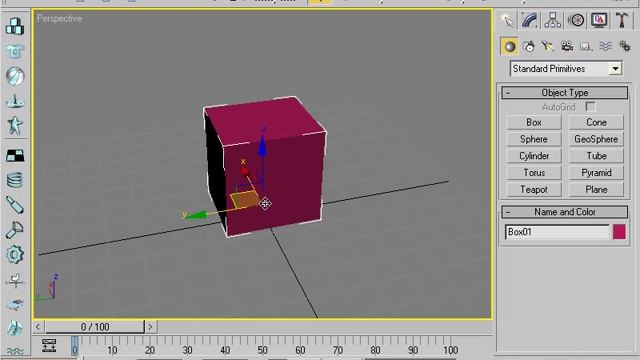Select the Helpers category icon
Image resolution: width=640 pixels, height=360 pixels.
586,47
